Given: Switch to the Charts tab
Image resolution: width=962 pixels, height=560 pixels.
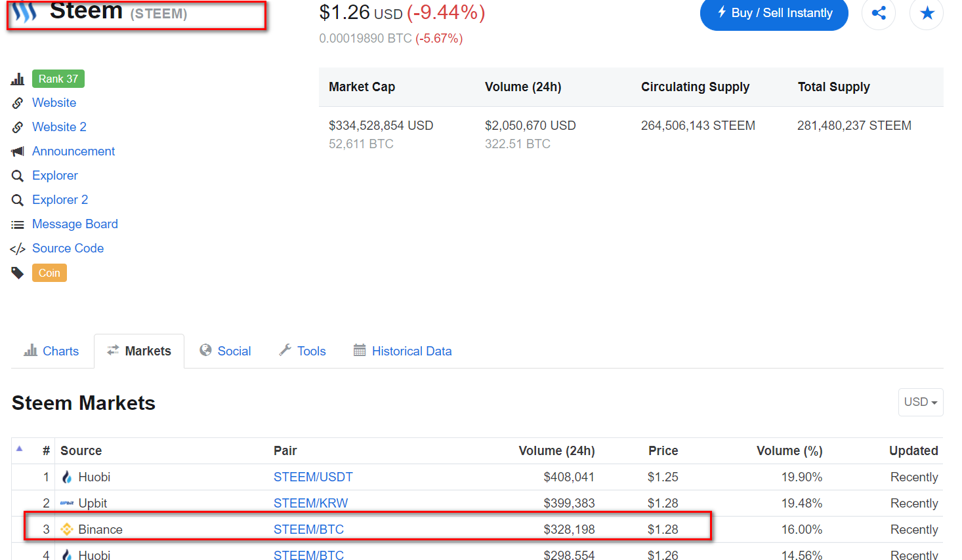Looking at the screenshot, I should tap(52, 351).
